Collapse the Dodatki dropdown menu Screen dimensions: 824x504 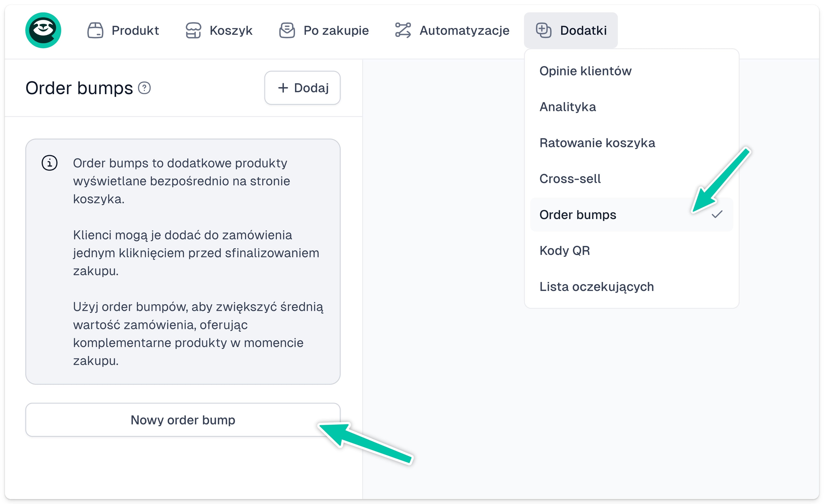coord(571,31)
